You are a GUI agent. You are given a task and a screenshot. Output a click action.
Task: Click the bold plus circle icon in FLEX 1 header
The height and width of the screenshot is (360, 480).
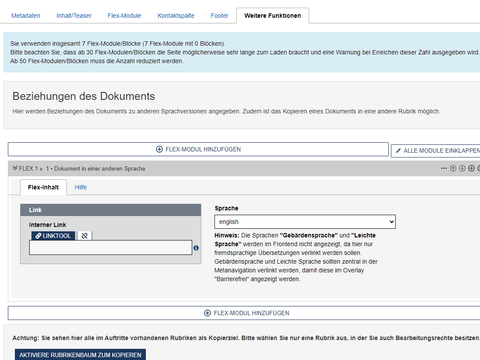point(471,168)
